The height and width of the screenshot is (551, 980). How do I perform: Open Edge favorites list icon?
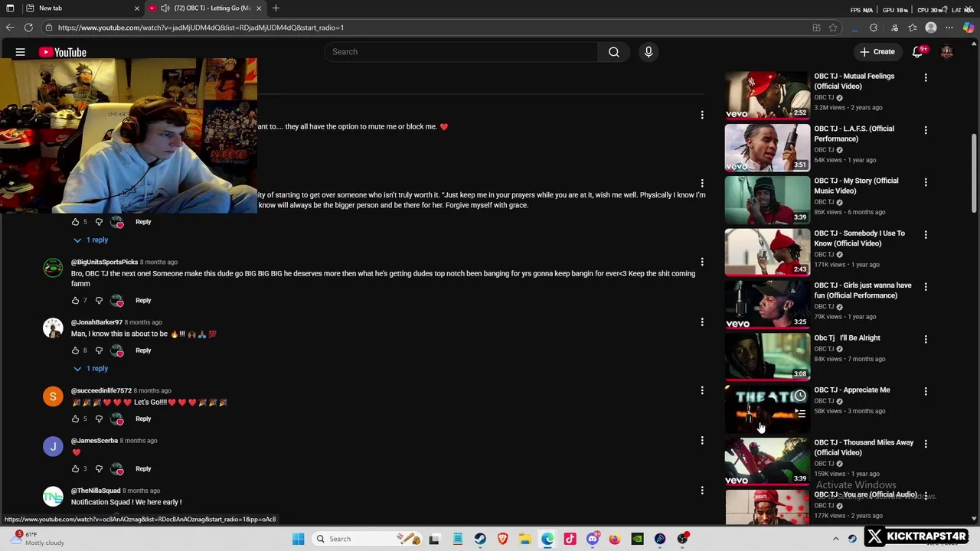pyautogui.click(x=913, y=28)
